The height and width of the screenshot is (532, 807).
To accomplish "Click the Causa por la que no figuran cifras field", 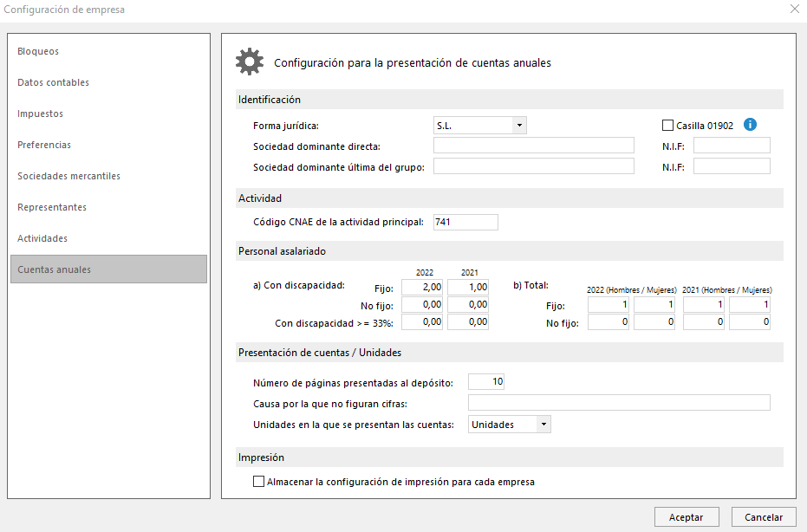I will tap(619, 402).
